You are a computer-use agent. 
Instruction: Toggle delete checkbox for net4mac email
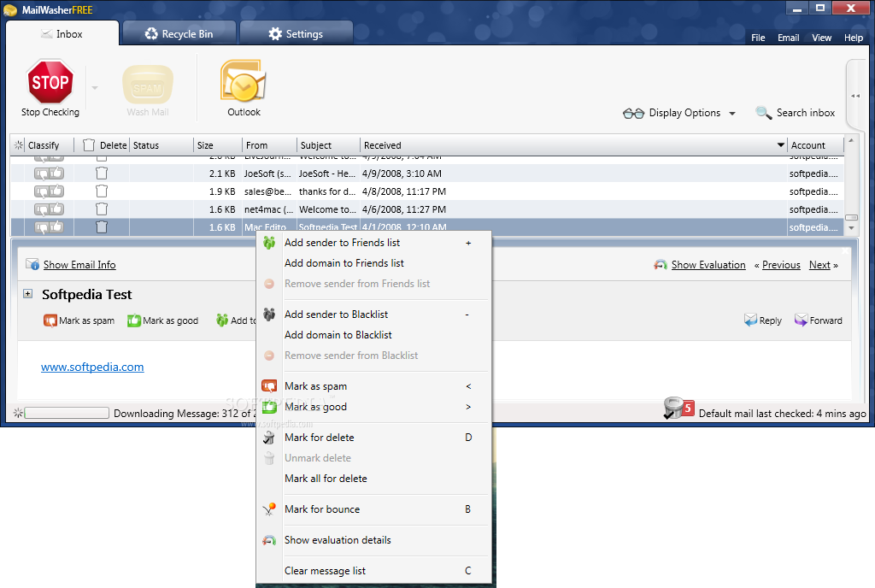click(102, 209)
